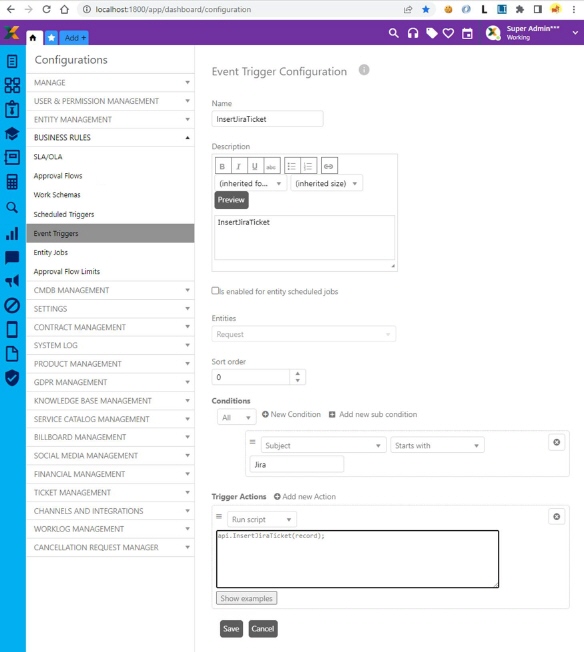This screenshot has width=584, height=652.
Task: Enable entity scheduled jobs checkbox
Action: 215,291
